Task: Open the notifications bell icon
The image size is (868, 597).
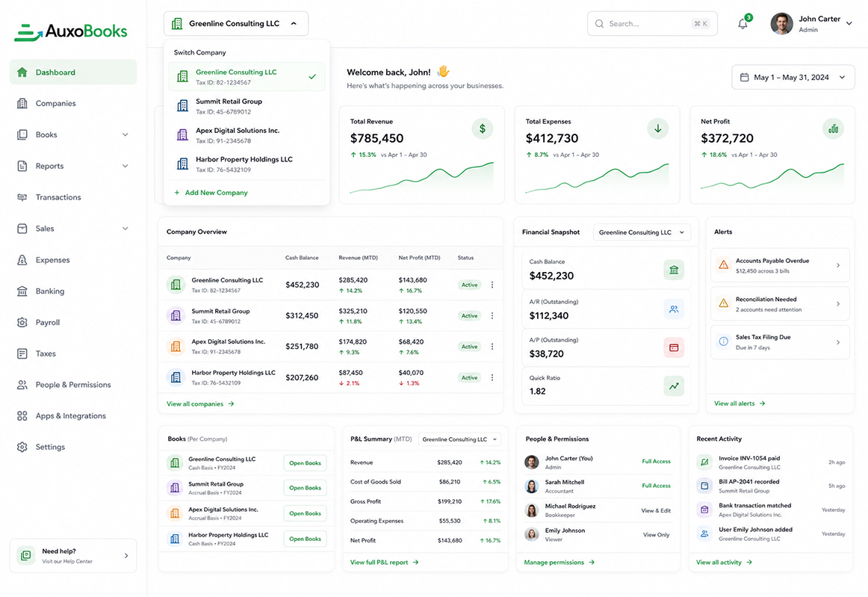Action: [x=743, y=24]
